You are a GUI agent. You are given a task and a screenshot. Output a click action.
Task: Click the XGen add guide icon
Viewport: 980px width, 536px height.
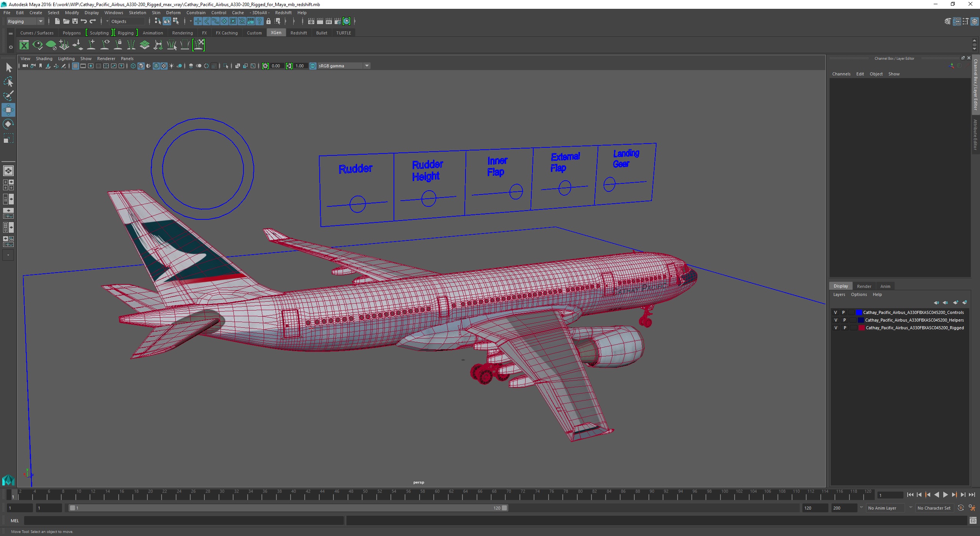[x=91, y=45]
